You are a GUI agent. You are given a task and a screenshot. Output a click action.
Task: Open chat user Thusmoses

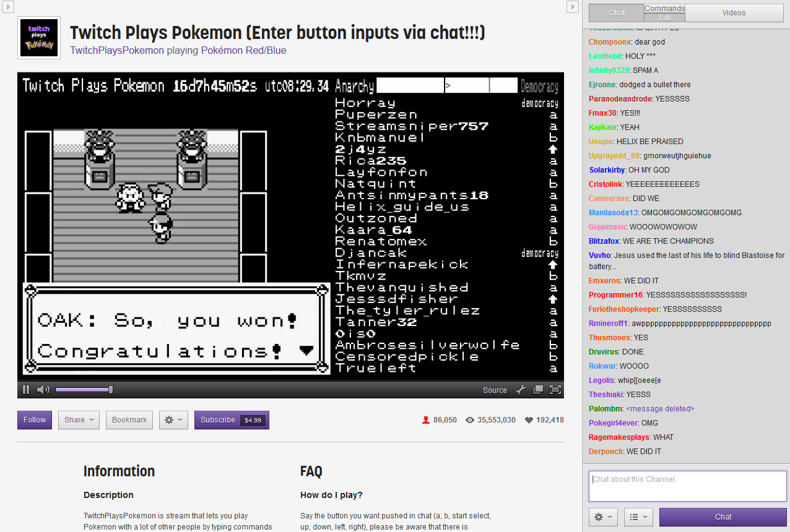coord(610,338)
